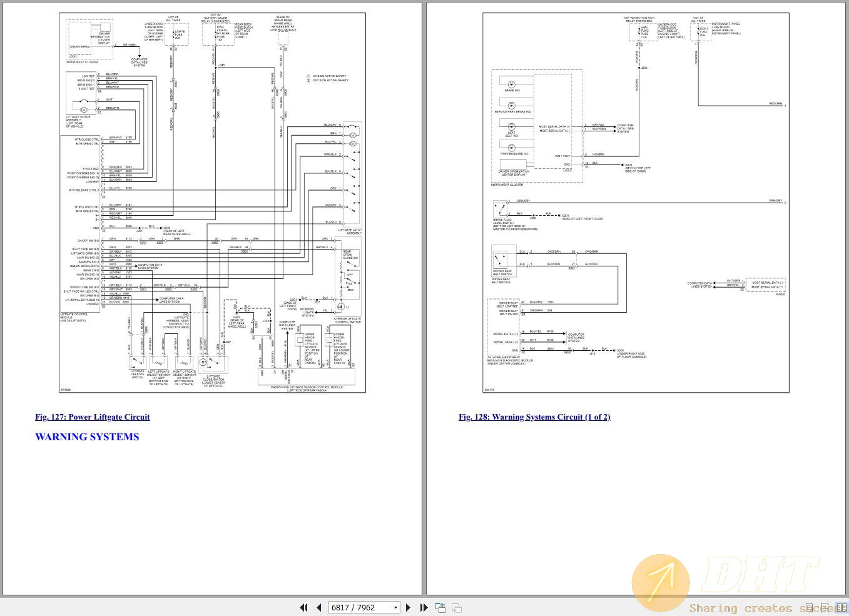
Task: Click the next view icon
Action: tap(457, 607)
